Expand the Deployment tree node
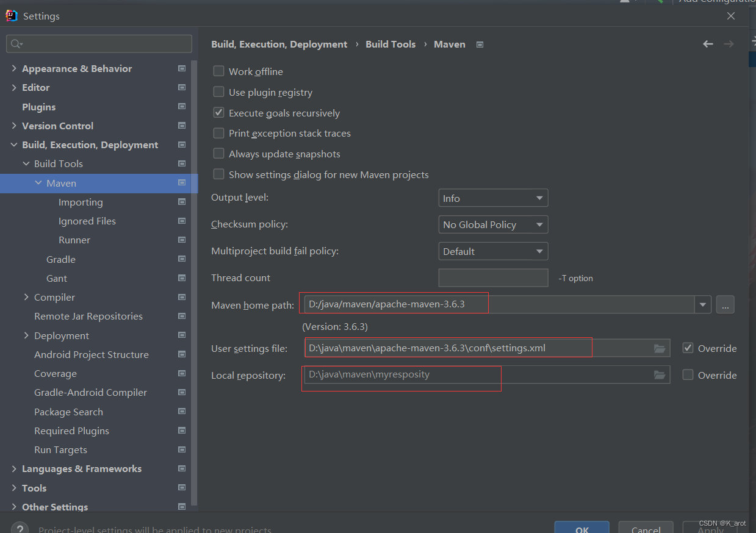756x533 pixels. tap(26, 335)
